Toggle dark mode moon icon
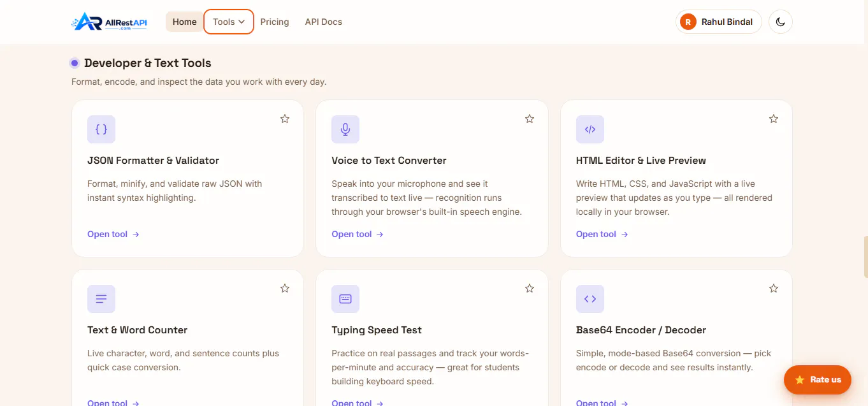This screenshot has height=406, width=868. point(781,22)
